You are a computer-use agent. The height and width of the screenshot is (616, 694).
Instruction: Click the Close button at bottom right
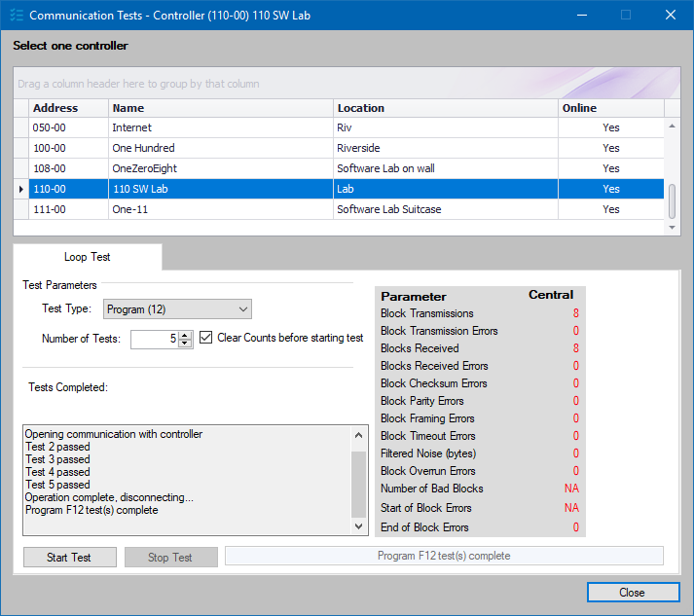pos(633,593)
